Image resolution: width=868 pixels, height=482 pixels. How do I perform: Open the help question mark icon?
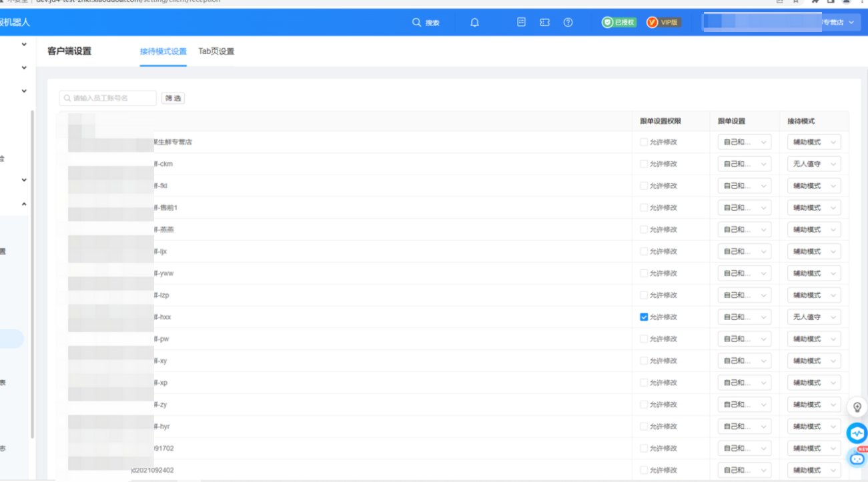(x=568, y=22)
